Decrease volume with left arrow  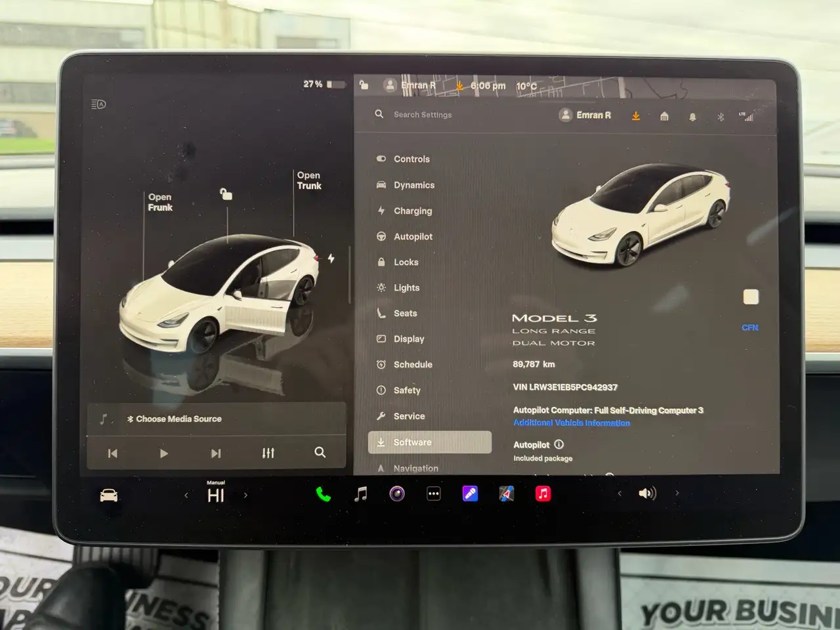(x=619, y=493)
